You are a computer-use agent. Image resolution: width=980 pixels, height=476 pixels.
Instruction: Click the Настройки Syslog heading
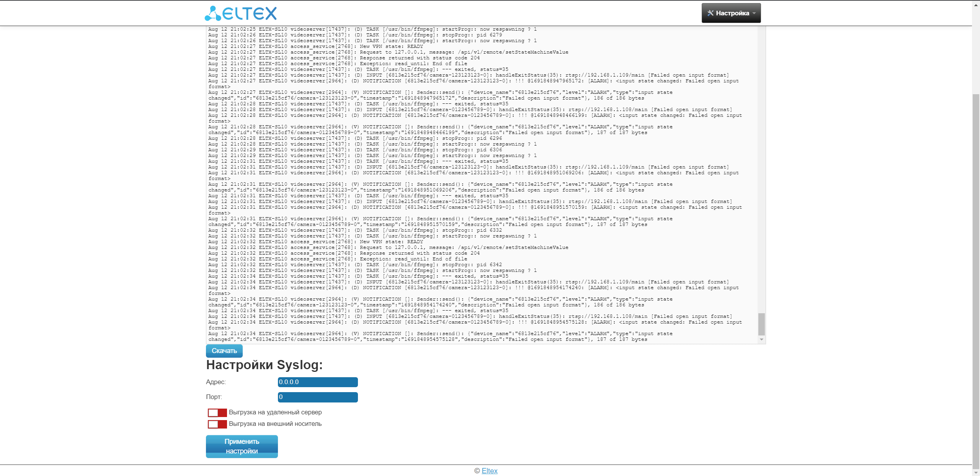click(264, 365)
